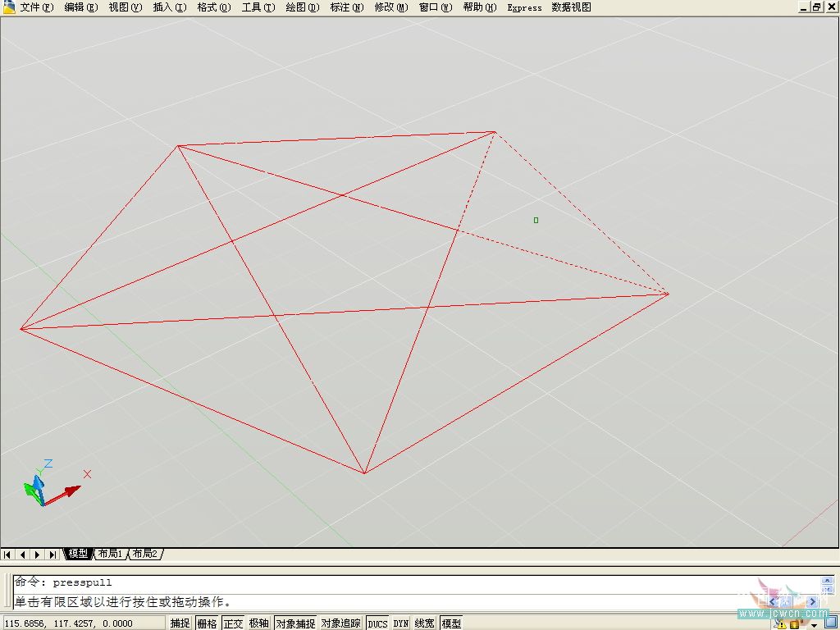The width and height of the screenshot is (840, 630).
Task: Switch to the 布局1 layout tab
Action: click(110, 555)
